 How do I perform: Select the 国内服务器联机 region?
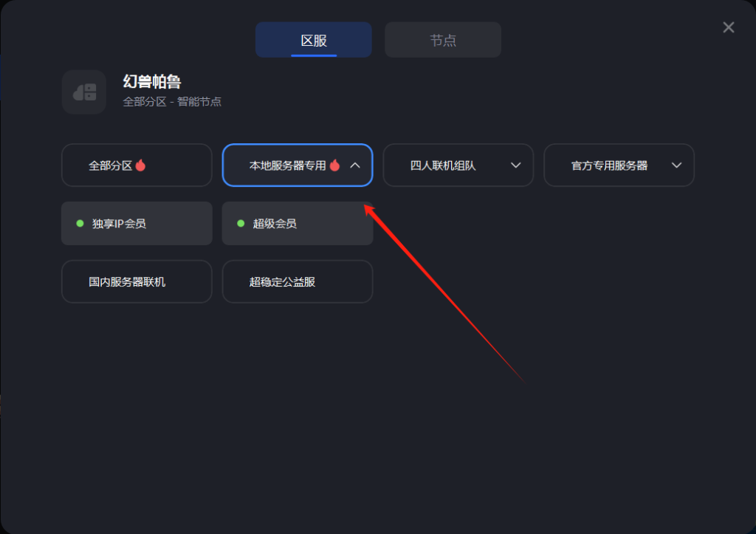coord(137,281)
